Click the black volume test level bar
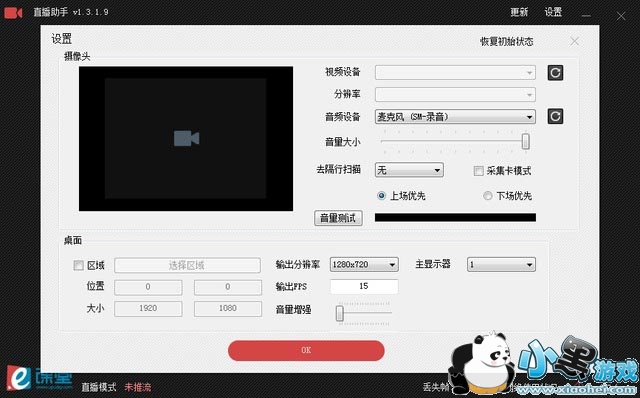 [x=455, y=218]
